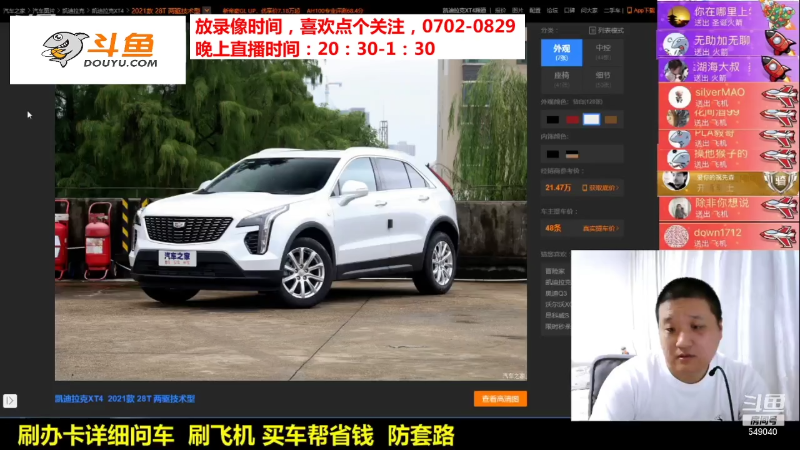
Task: Click the play slideshow icon at bottom left
Action: 10,401
